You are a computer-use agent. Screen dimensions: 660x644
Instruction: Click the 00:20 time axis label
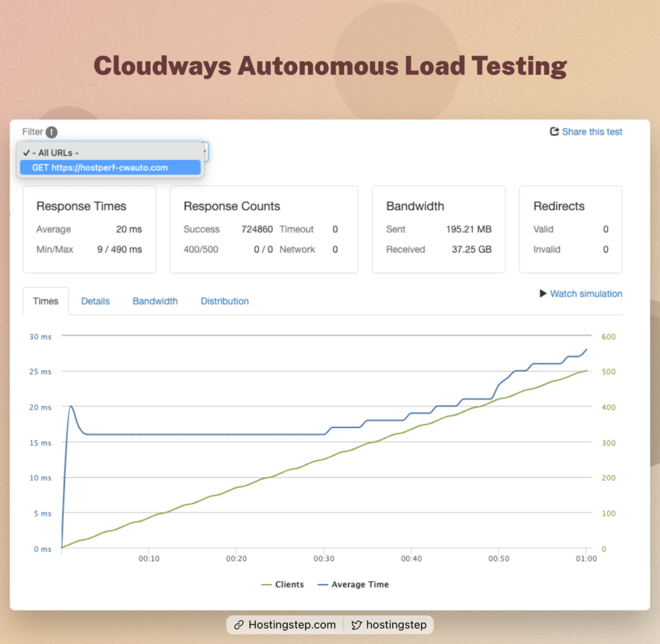pyautogui.click(x=237, y=558)
